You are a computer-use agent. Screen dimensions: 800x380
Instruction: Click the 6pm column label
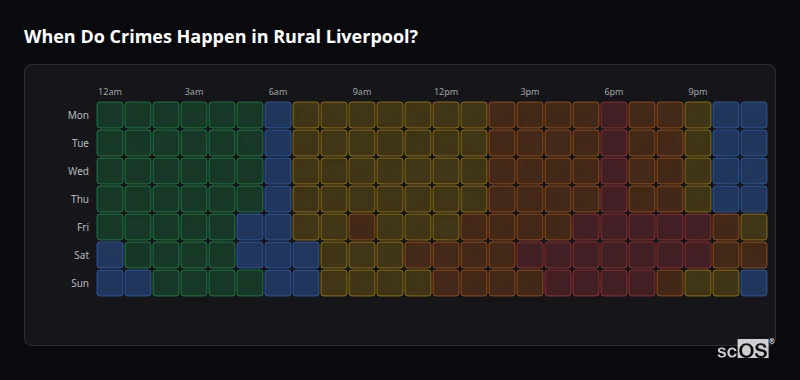pyautogui.click(x=614, y=92)
